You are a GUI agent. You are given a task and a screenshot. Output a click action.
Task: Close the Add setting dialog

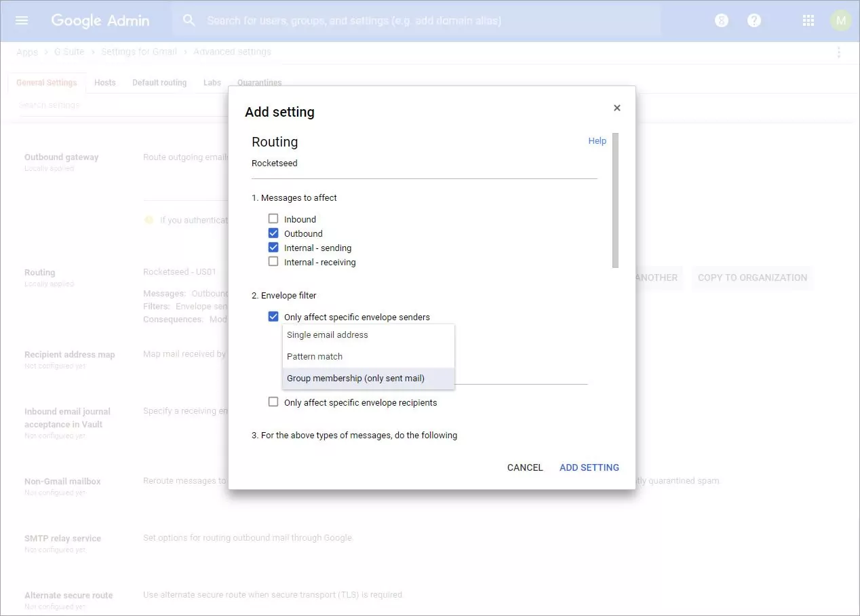tap(617, 108)
